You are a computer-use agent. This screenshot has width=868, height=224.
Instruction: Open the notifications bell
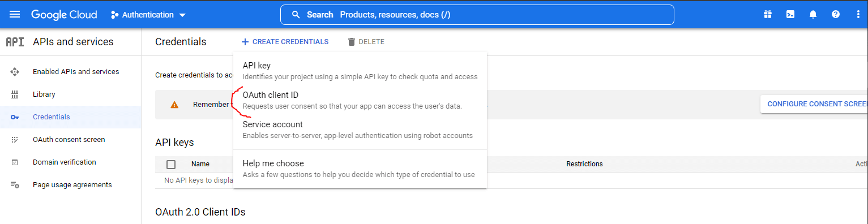(813, 15)
